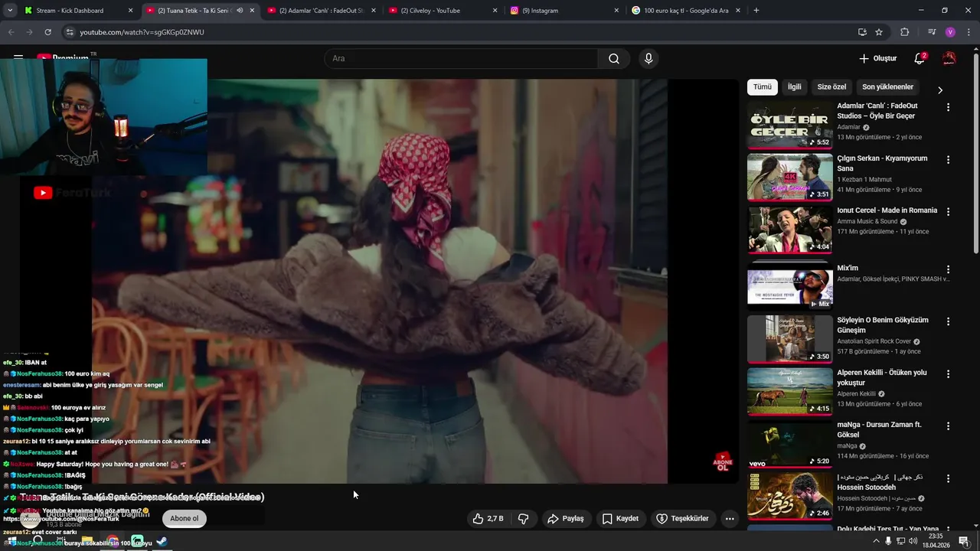Open Çılgın Serkan Kıyamıyorum Sana thumbnail

(789, 178)
